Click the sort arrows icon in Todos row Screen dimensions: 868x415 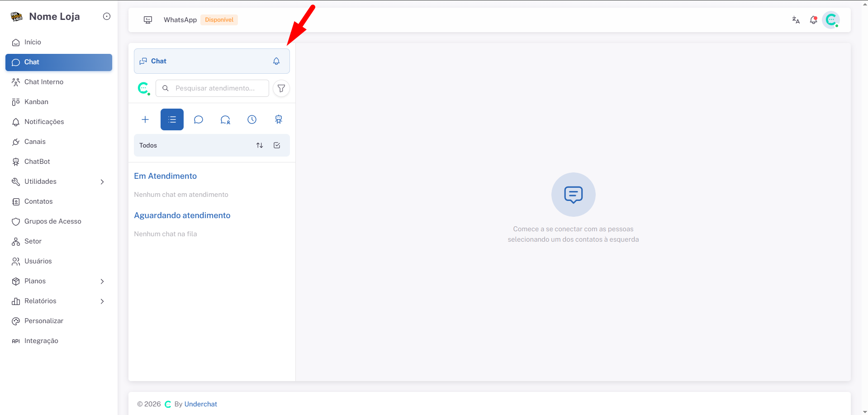pyautogui.click(x=260, y=145)
